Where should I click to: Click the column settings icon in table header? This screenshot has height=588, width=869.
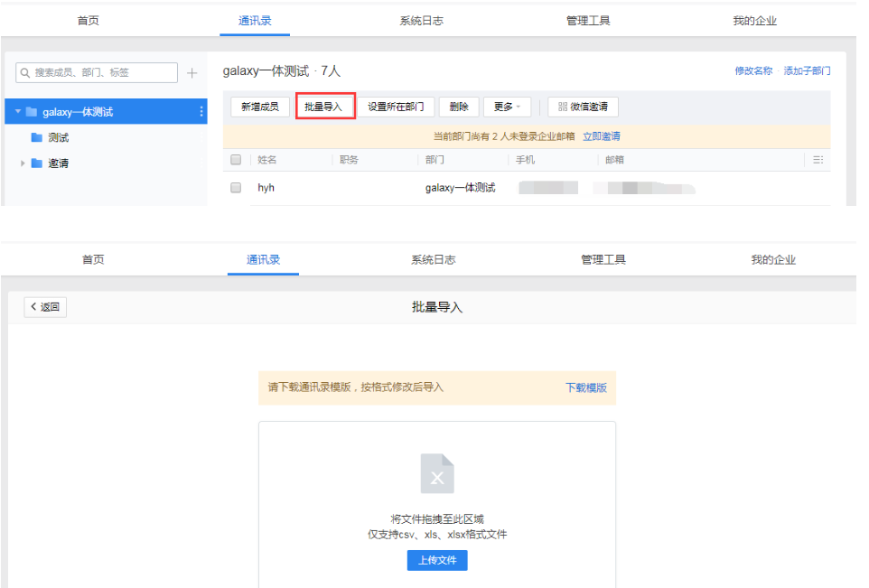817,160
